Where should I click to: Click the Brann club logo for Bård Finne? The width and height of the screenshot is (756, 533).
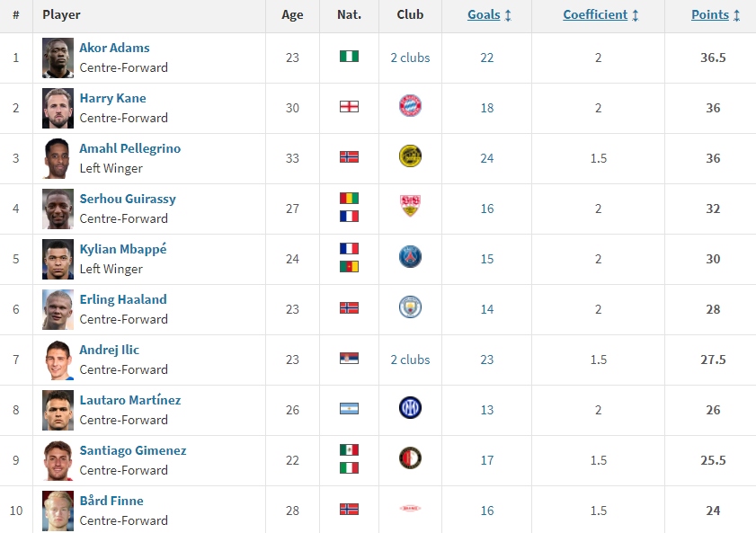(x=410, y=509)
